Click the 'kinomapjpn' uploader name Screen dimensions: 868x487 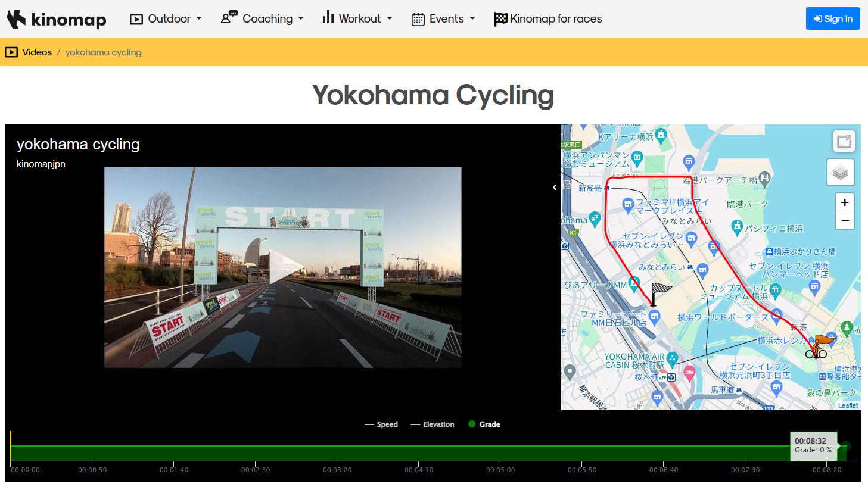click(x=41, y=164)
